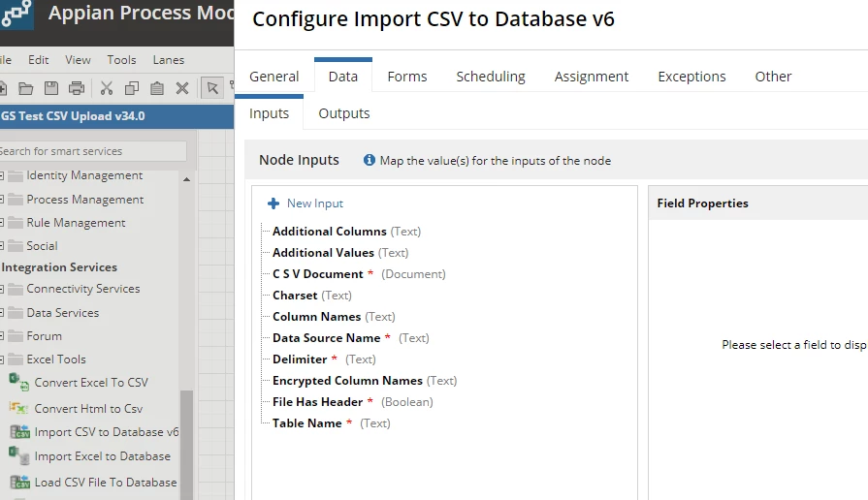868x500 pixels.
Task: Expand the Connectivity Services folder
Action: 2,289
